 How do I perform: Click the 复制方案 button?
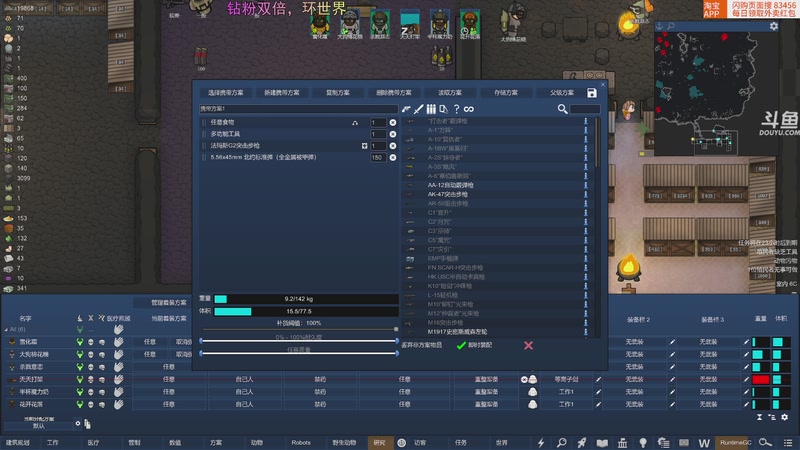(x=338, y=93)
